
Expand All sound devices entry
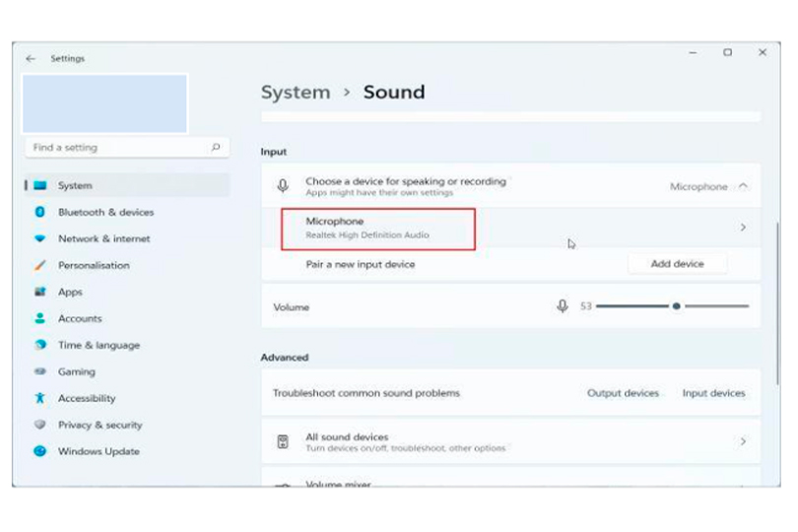click(743, 442)
